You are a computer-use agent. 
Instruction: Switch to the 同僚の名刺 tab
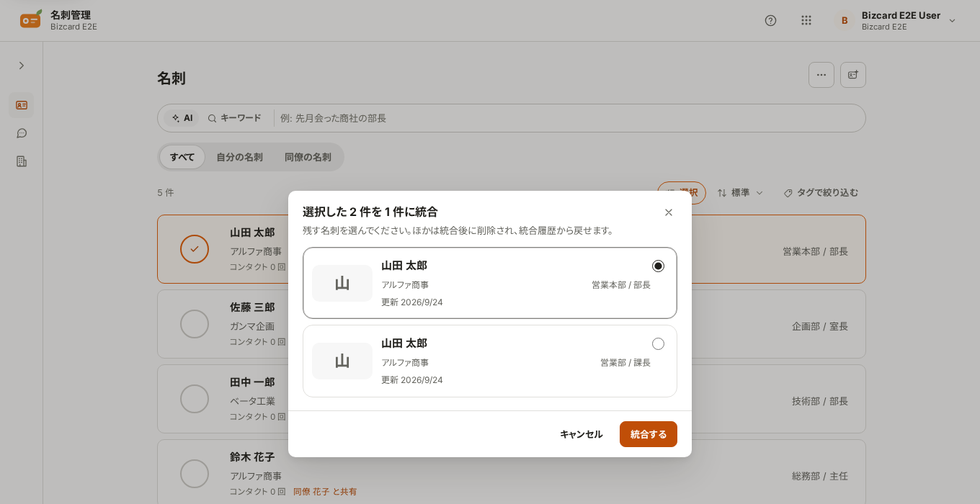pos(308,157)
